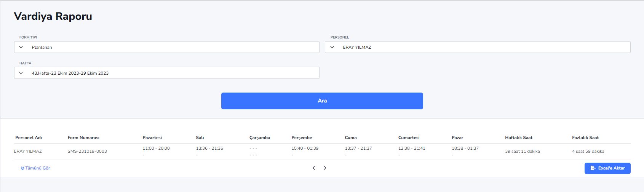Click the Form Numarası column header
This screenshot has height=192, width=644.
83,138
